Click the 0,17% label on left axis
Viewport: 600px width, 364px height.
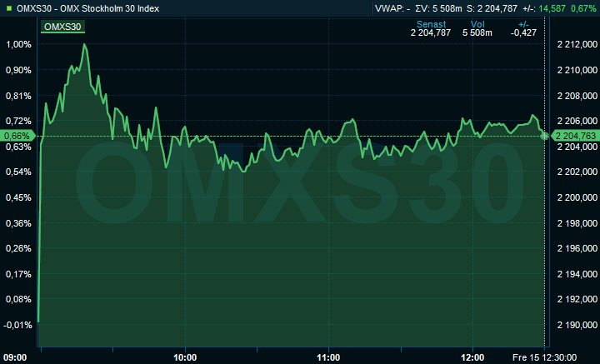[x=18, y=274]
